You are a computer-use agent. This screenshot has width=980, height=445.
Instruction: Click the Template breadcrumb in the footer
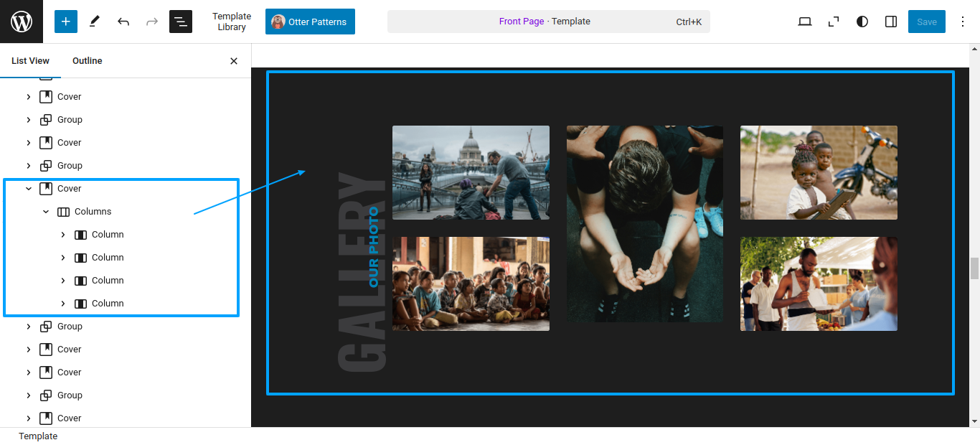click(38, 436)
